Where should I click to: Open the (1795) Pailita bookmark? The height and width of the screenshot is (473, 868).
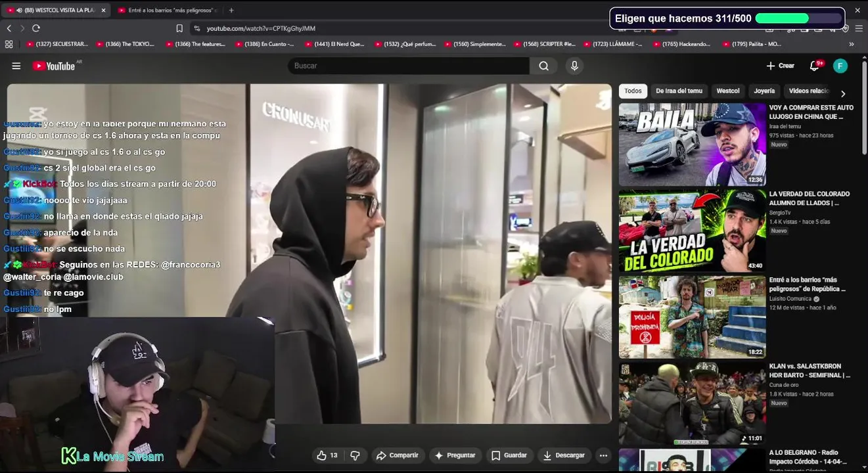coord(752,44)
